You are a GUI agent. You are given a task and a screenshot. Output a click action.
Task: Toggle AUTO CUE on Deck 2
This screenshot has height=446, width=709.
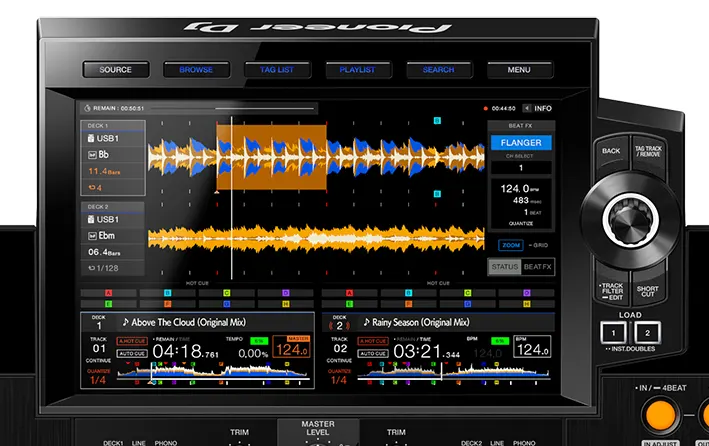click(373, 353)
